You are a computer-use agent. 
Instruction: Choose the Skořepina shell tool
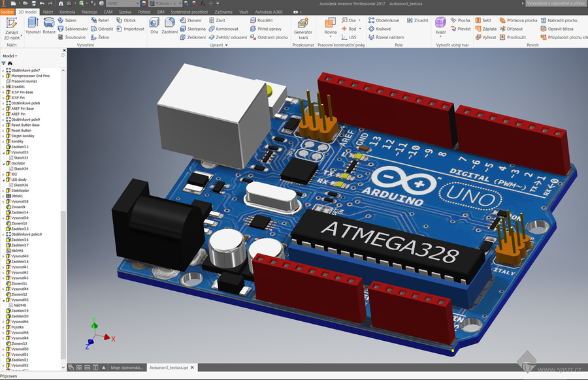click(193, 29)
